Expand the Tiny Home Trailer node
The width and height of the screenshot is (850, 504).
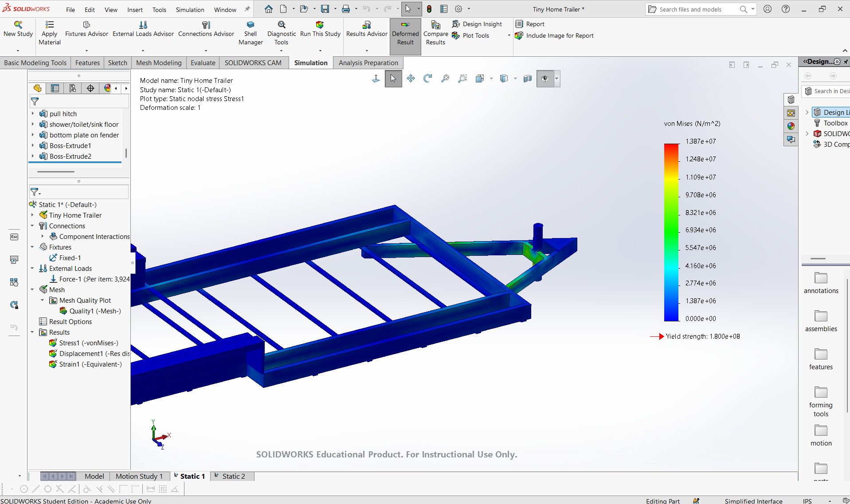tap(32, 215)
